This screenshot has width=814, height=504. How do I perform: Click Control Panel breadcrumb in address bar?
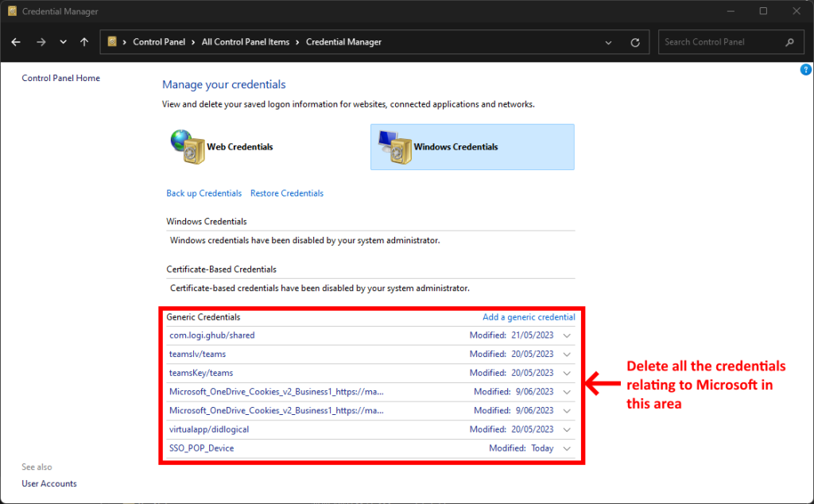pyautogui.click(x=159, y=42)
